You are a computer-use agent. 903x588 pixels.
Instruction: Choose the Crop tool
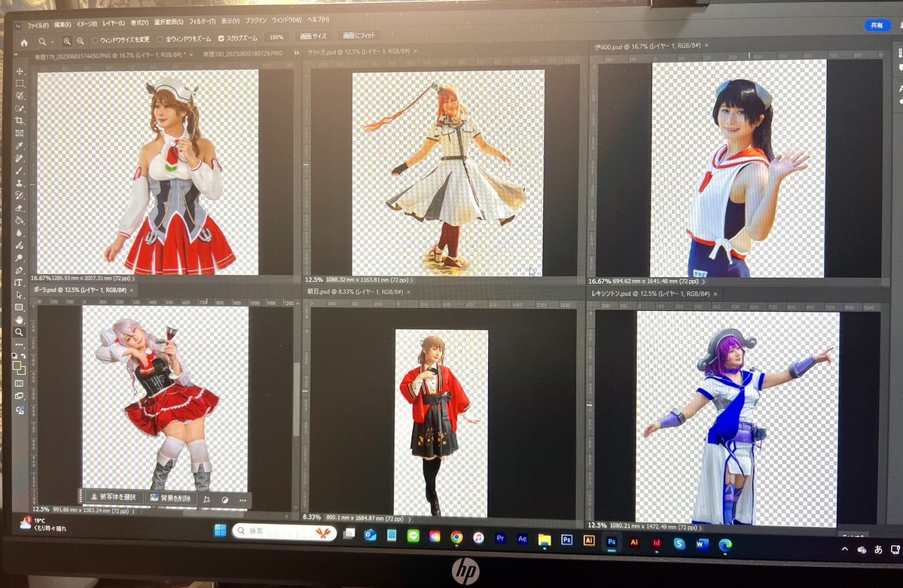pyautogui.click(x=20, y=121)
